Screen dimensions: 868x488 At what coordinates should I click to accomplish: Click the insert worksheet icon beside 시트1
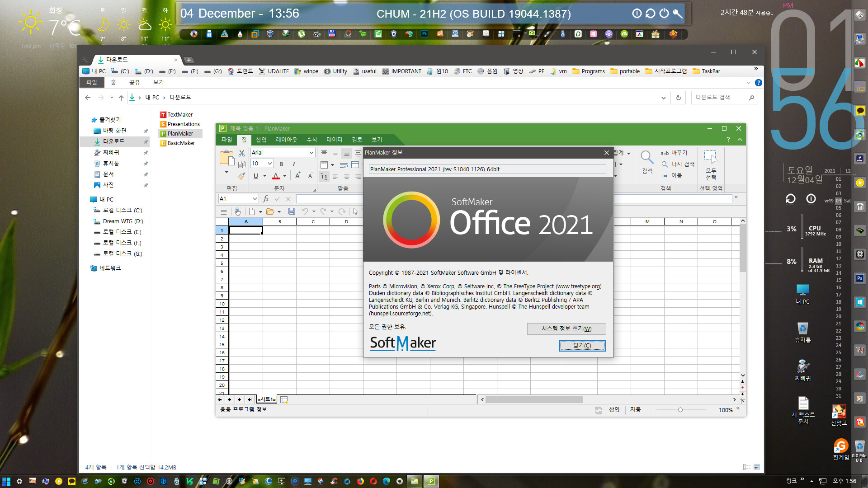(284, 399)
